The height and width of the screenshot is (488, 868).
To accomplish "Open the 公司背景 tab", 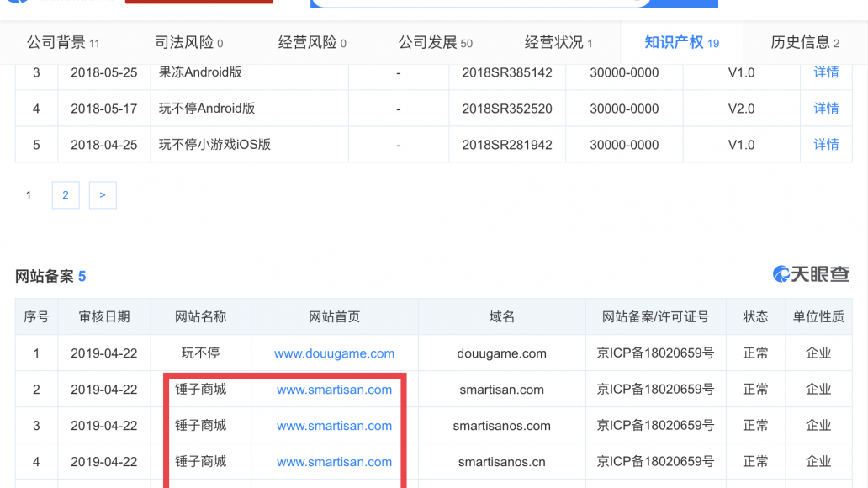I will pos(63,43).
